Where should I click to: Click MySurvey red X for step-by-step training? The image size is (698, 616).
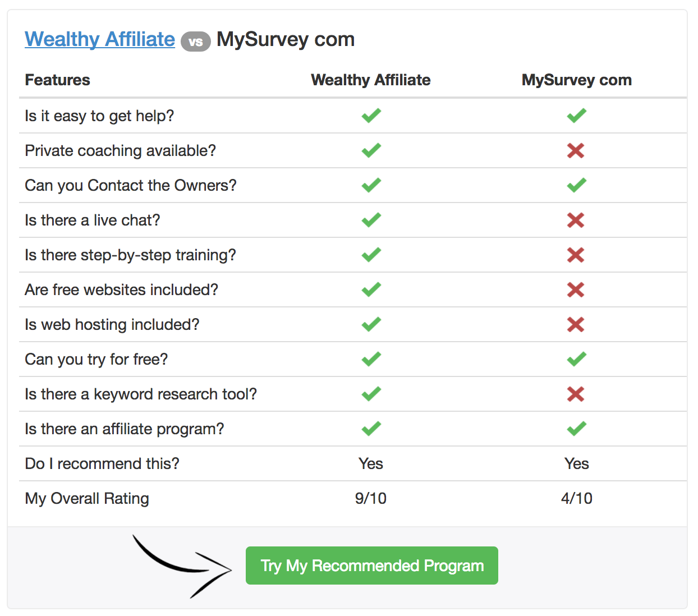click(576, 255)
